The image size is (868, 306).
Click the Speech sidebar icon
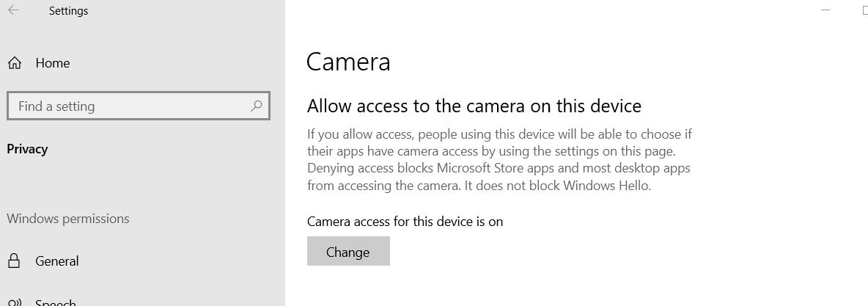point(15,302)
